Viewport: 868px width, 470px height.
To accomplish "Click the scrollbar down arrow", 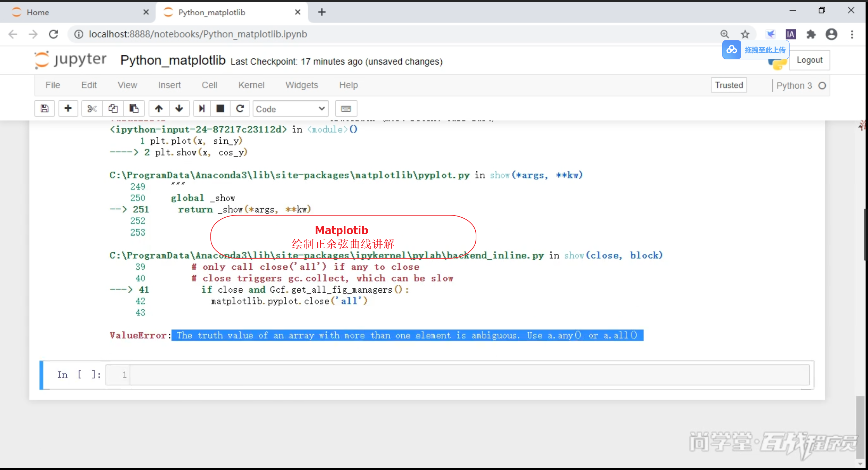I will pos(860,464).
